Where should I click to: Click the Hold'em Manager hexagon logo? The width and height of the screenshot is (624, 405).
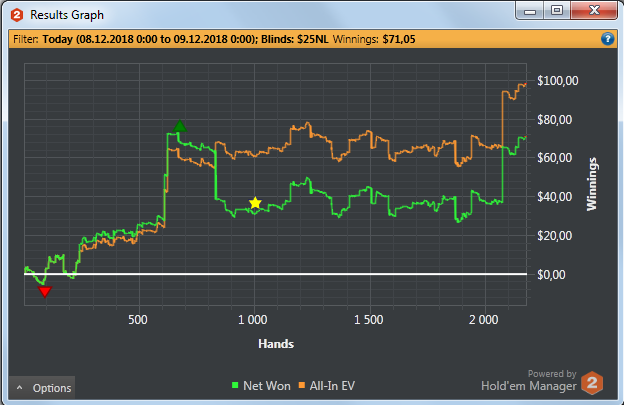pyautogui.click(x=592, y=383)
